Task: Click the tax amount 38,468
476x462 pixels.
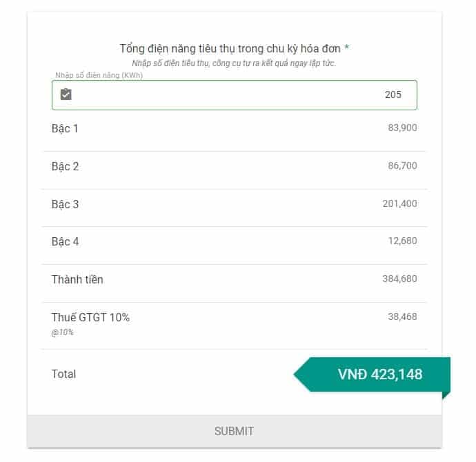Action: [402, 317]
